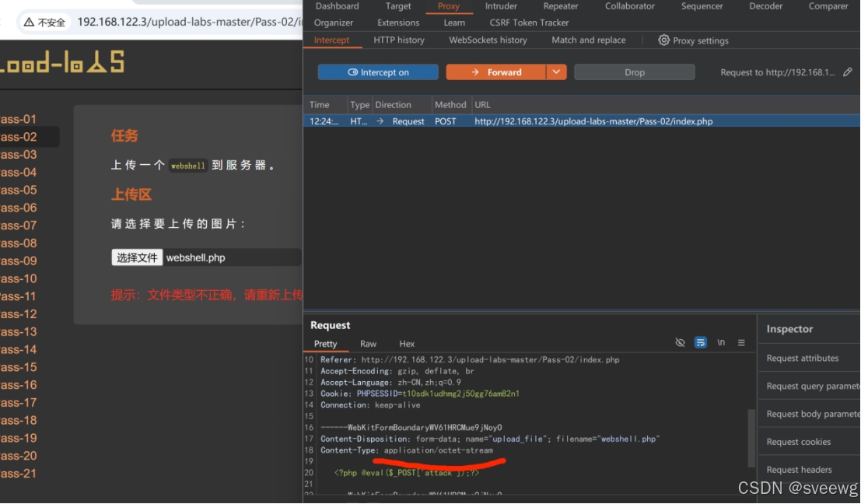
Task: Forward the intercepted request
Action: coord(496,72)
